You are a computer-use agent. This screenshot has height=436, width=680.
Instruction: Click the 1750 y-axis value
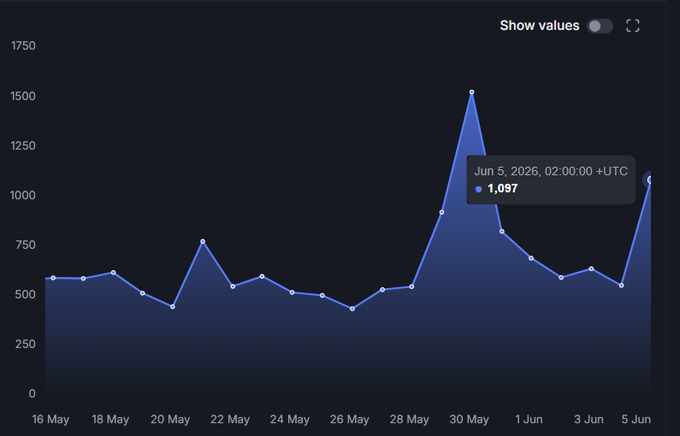tap(23, 46)
